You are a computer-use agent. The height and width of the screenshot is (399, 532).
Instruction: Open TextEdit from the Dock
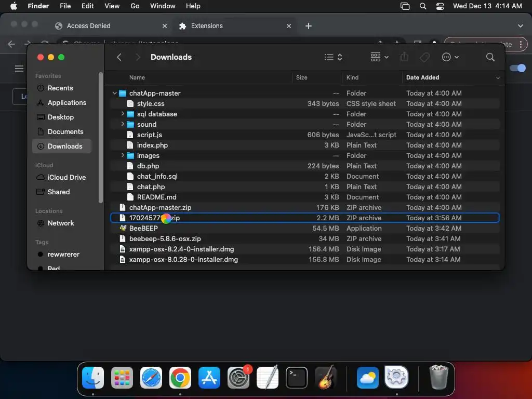tap(268, 378)
